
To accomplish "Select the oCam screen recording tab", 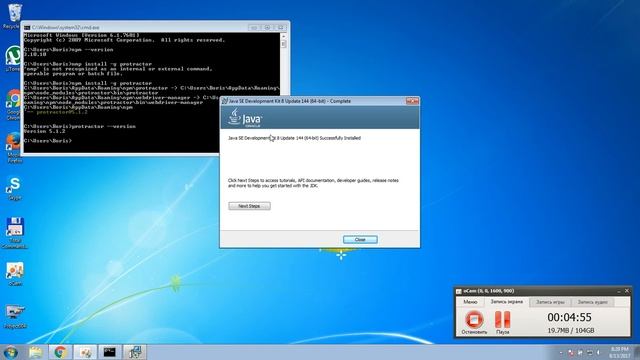I will [507, 302].
